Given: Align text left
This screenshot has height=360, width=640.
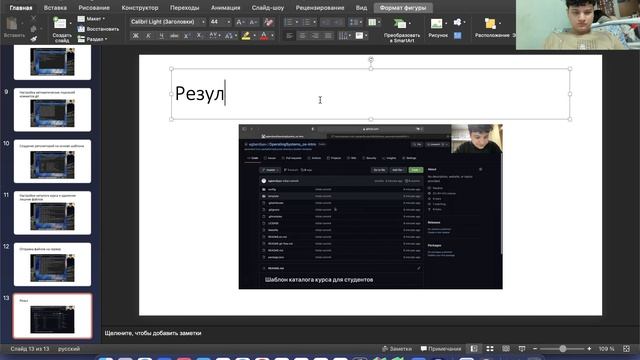Looking at the screenshot, I should [x=289, y=36].
